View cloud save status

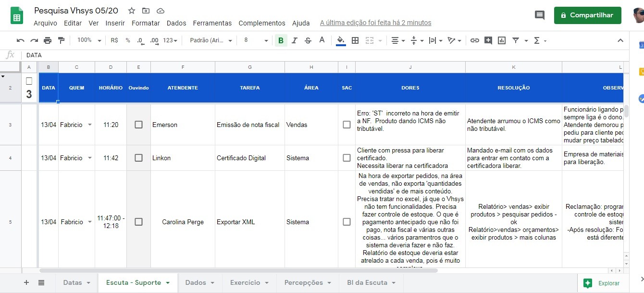[161, 11]
